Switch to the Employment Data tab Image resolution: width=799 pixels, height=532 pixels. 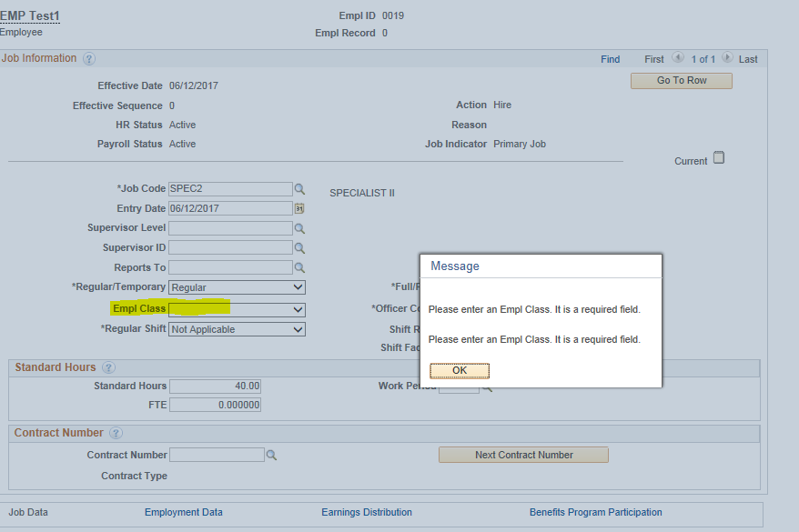[183, 511]
